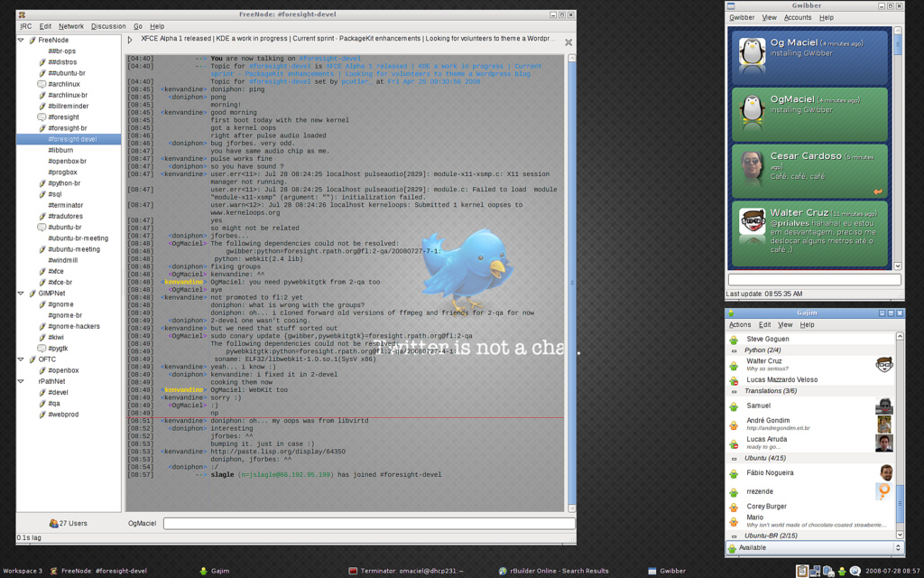Open the Available status dropdown in Gajim
Screen dimensions: 924x578
pos(813,547)
